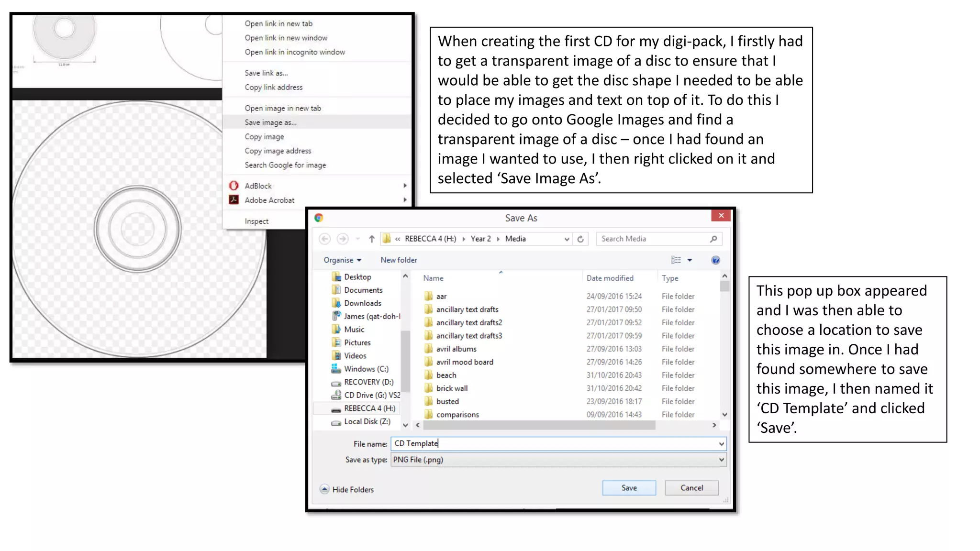Click the horizontal scrollbar in file list
This screenshot has width=980, height=551.
point(538,425)
